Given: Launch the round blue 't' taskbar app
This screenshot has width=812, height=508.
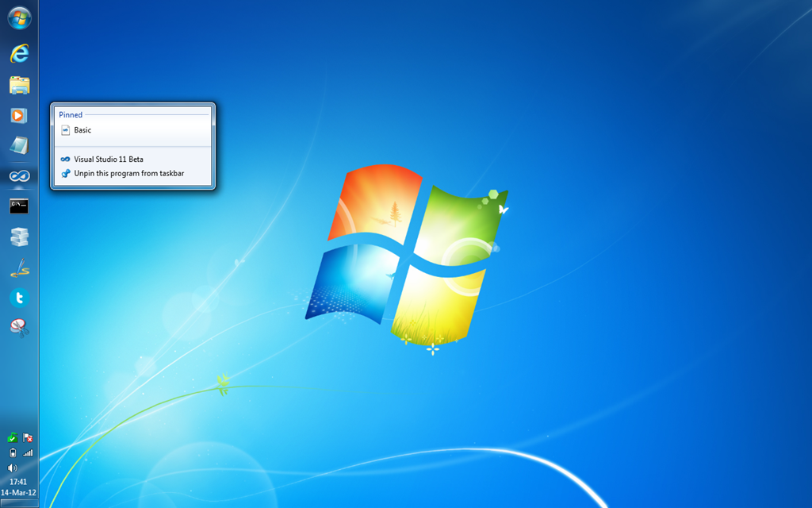Looking at the screenshot, I should (x=19, y=298).
